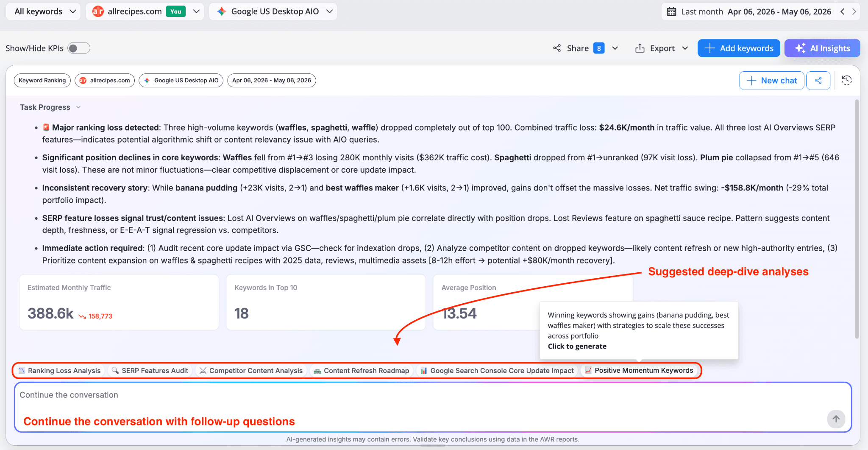868x450 pixels.
Task: Click the Estimated Monthly Traffic card
Action: point(119,302)
